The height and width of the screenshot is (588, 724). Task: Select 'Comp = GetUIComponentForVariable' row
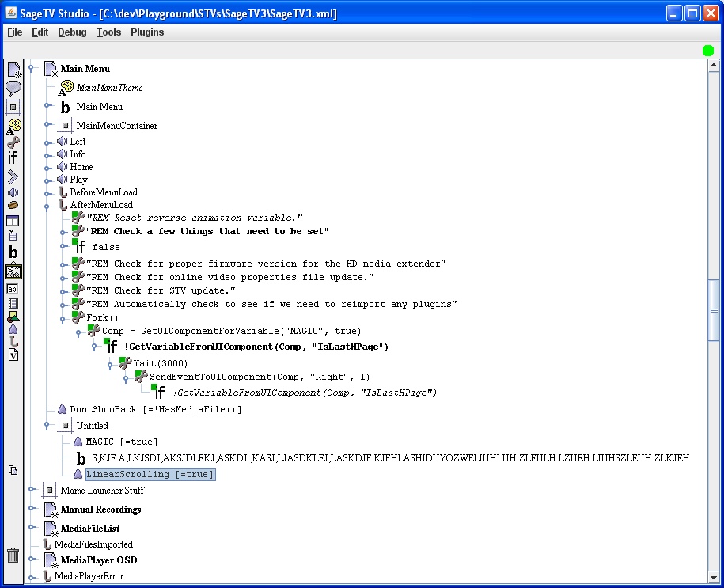232,331
